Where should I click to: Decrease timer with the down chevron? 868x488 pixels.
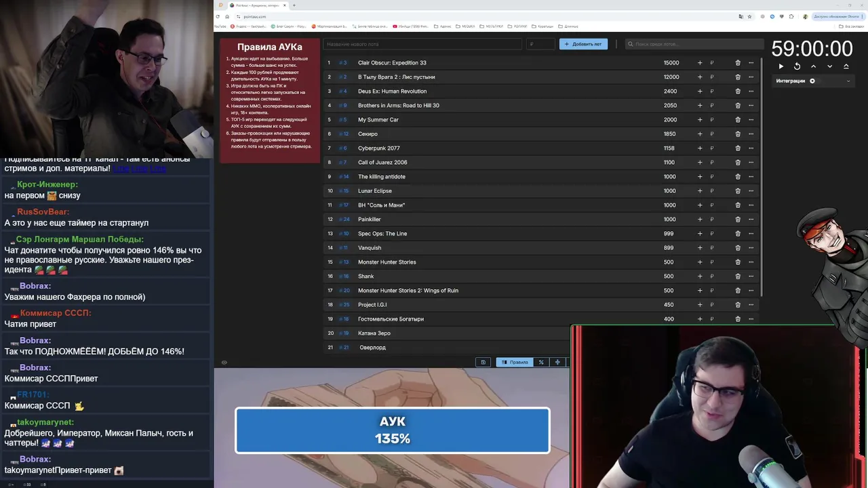coord(829,66)
